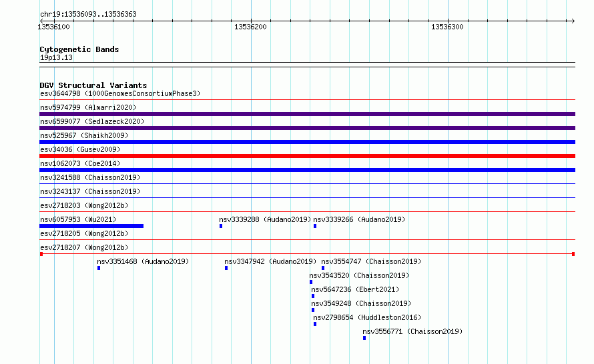Open the nsv3339288 (Audano2019) label
Screen dimensions: 594x364
[265, 219]
